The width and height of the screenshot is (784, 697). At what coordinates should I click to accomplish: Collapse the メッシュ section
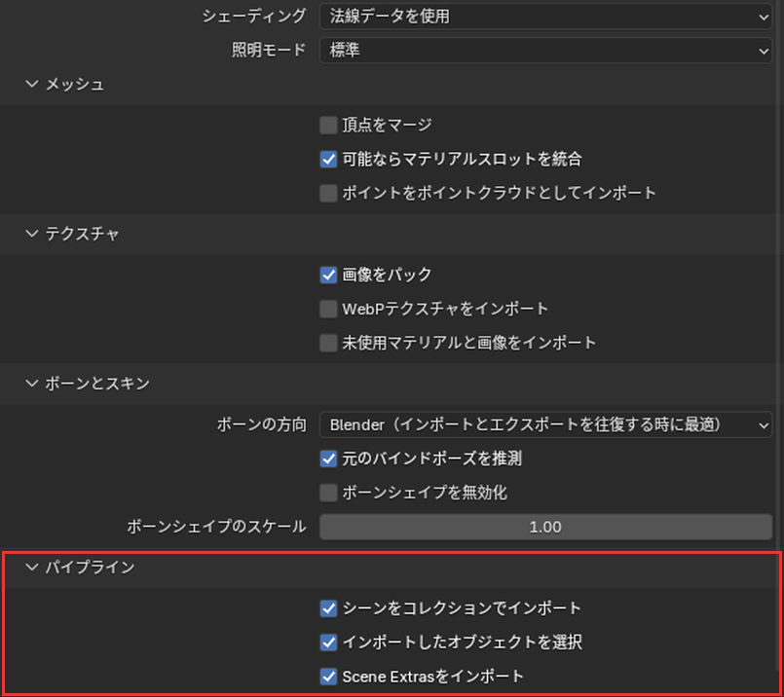coord(32,84)
